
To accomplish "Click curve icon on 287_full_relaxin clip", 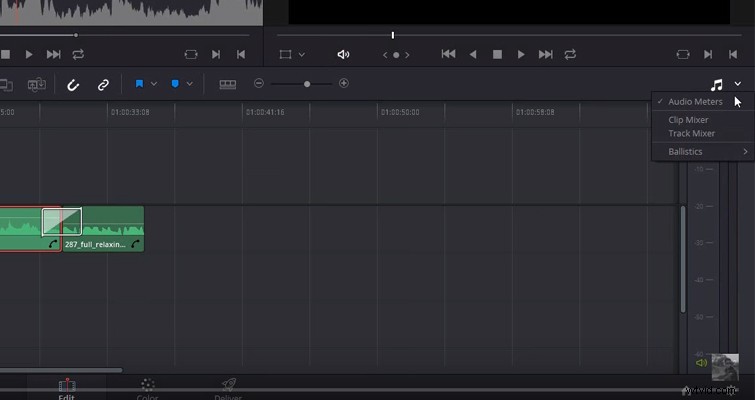I will (136, 244).
